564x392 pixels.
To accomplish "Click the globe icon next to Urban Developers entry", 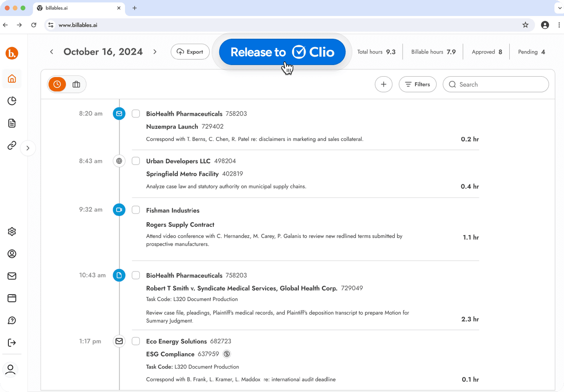I will 119,161.
